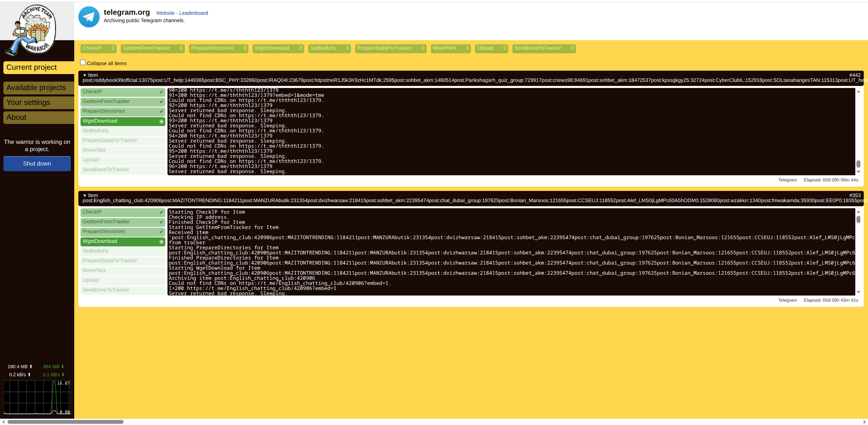
Task: Click the Upload pipeline counter
Action: [x=491, y=49]
